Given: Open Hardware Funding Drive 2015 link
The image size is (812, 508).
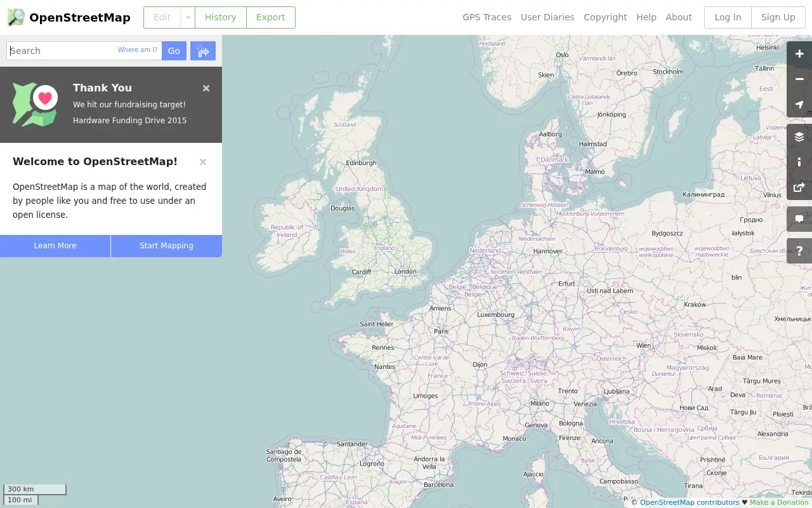Looking at the screenshot, I should [x=130, y=120].
